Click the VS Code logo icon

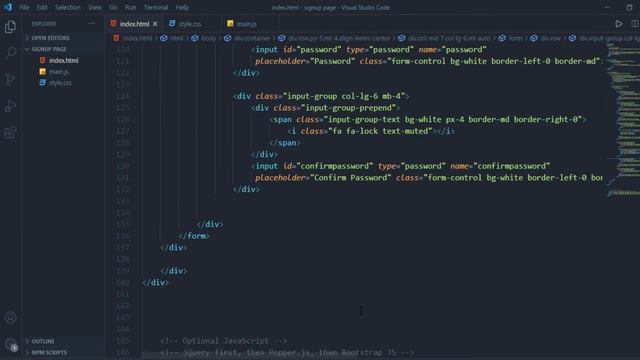[8, 7]
